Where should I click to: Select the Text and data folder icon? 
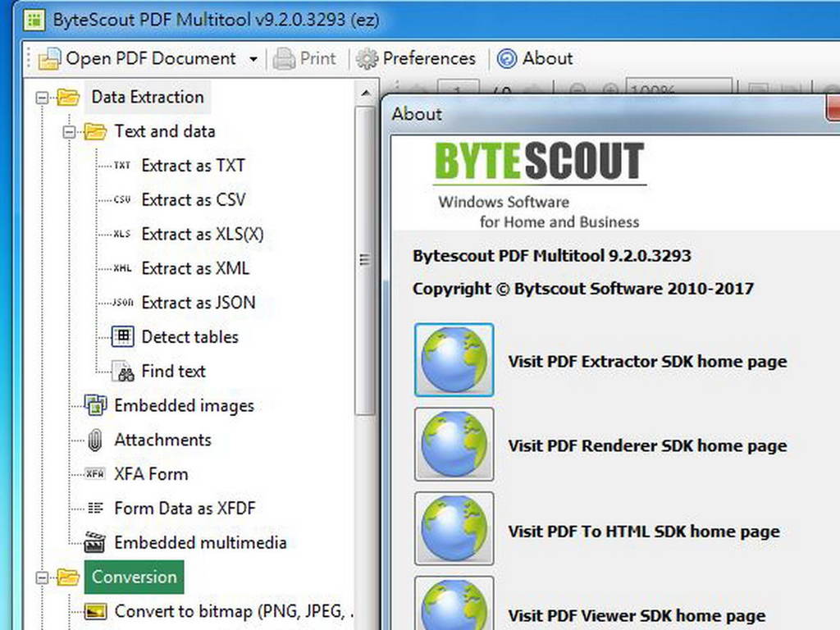pos(95,131)
